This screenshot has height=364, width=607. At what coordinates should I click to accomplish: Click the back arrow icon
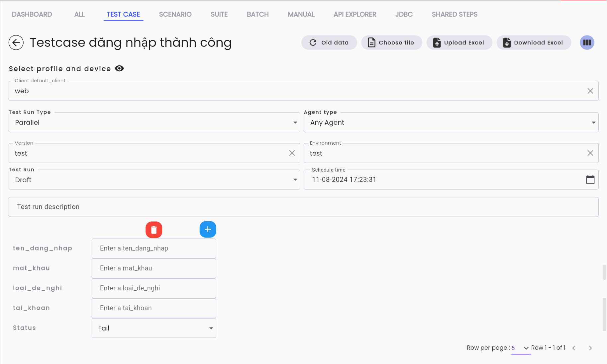(x=16, y=42)
